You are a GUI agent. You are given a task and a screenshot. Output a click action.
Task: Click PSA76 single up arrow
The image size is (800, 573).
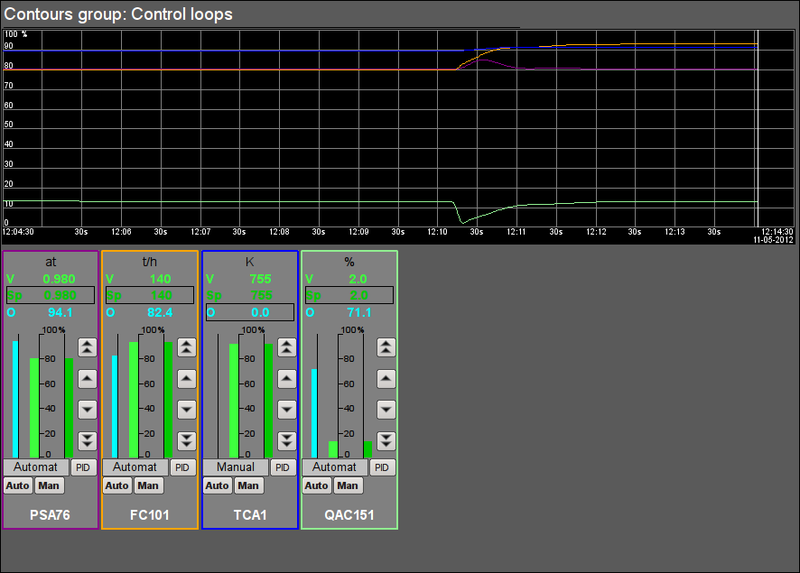87,379
